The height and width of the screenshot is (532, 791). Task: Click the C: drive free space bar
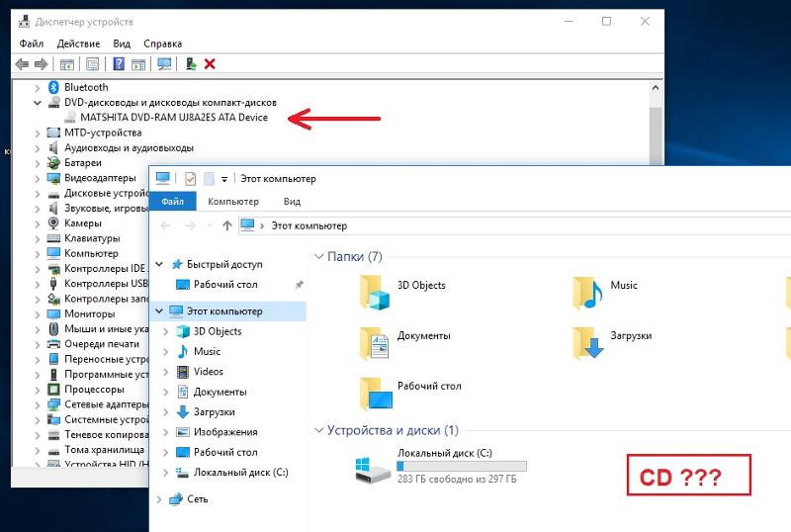click(x=462, y=466)
